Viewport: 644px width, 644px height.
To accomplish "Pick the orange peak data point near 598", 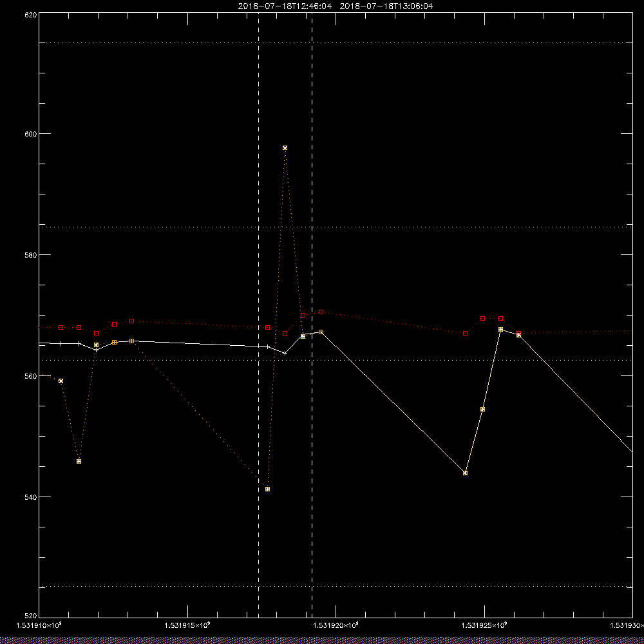I will point(285,148).
